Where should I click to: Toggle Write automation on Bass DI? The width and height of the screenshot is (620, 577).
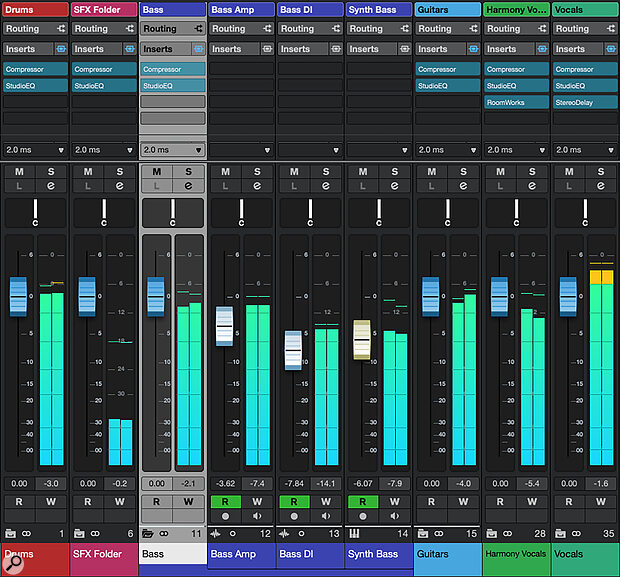(x=326, y=502)
